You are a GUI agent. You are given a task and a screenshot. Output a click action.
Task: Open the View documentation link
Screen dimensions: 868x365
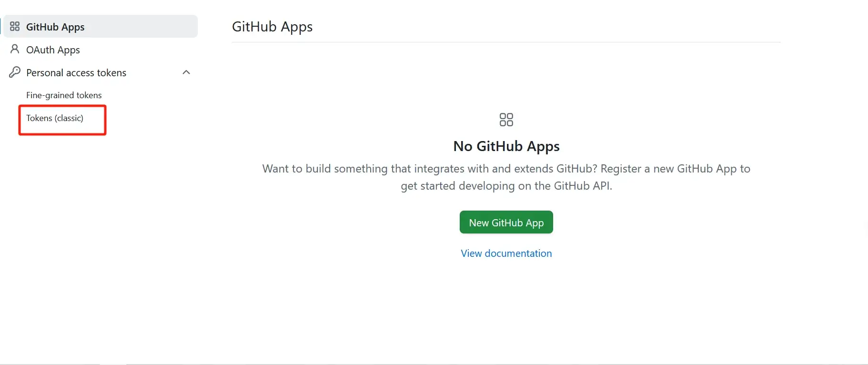tap(506, 253)
